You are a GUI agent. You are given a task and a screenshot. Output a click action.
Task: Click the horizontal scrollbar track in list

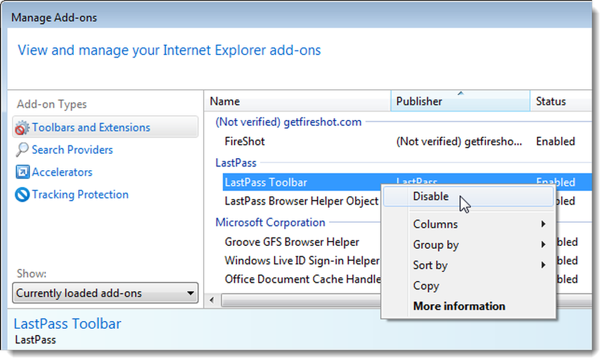[301, 300]
